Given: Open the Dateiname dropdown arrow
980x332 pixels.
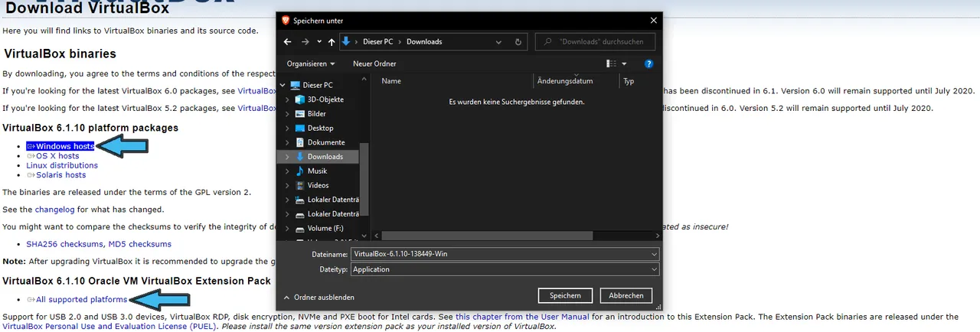Looking at the screenshot, I should click(654, 254).
